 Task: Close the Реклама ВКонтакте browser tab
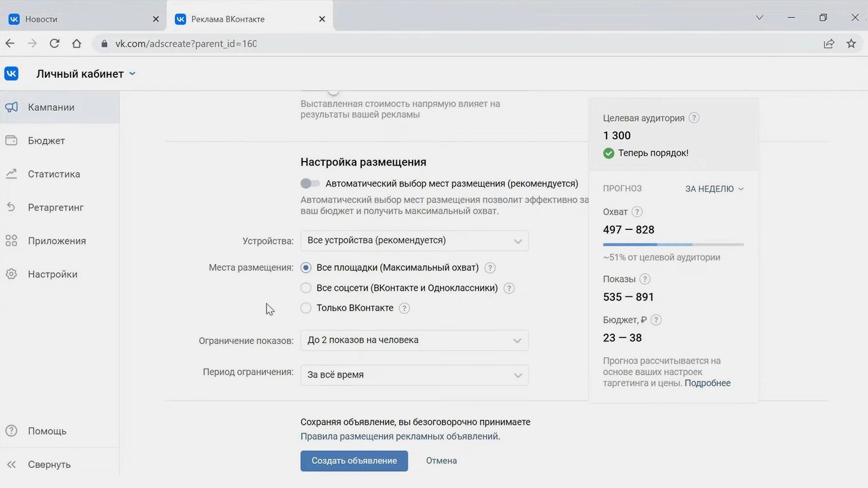[322, 19]
